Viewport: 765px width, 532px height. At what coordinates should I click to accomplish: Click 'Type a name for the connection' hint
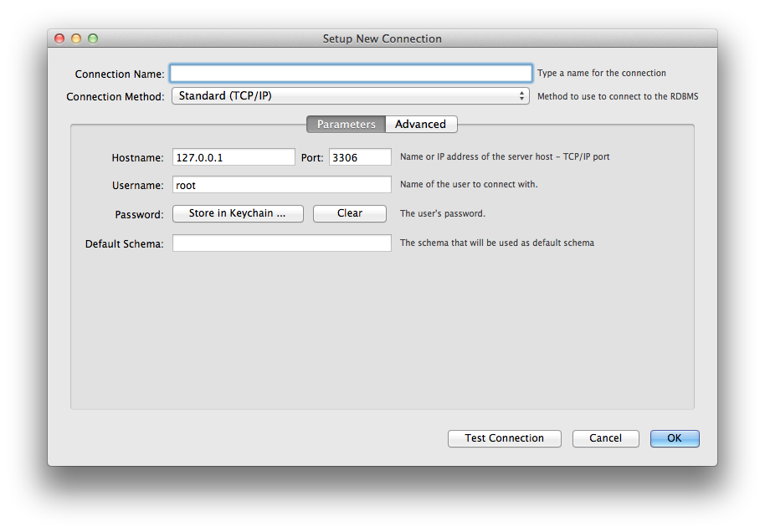(602, 73)
